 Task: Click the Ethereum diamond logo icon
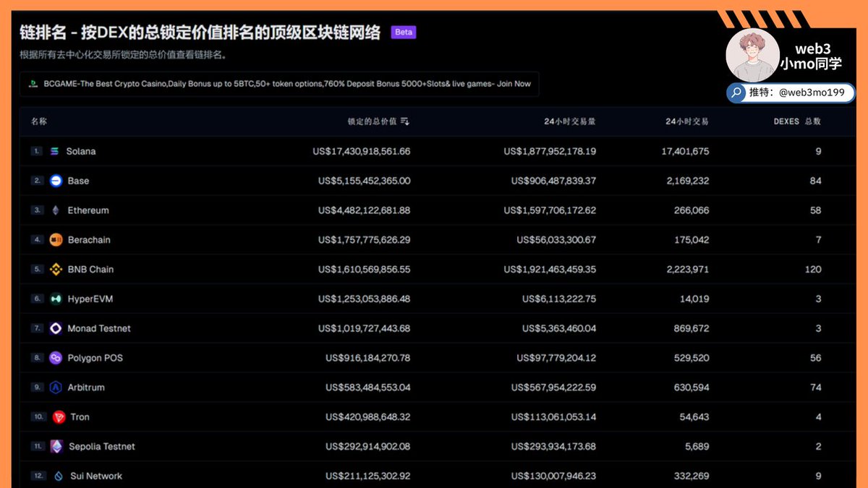[x=56, y=210]
